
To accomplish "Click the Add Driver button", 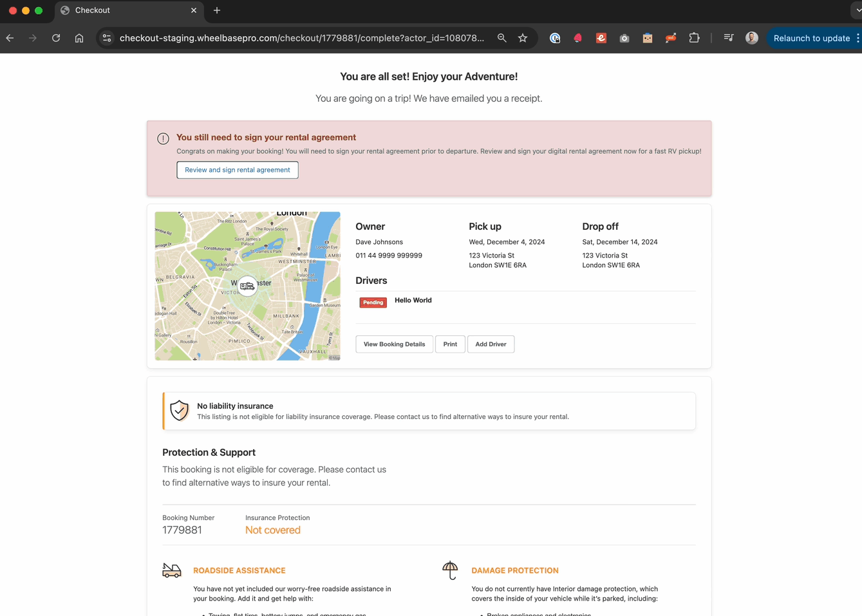I will click(491, 344).
